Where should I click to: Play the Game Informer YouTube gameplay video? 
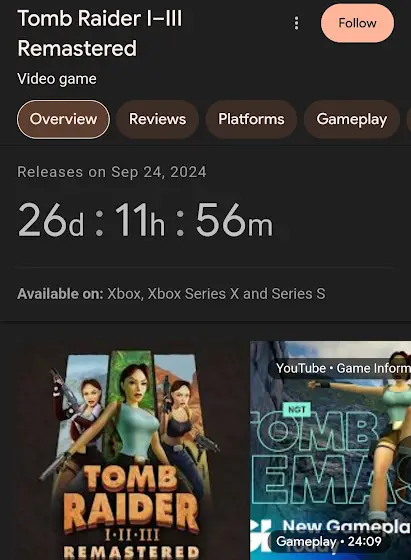tap(330, 450)
